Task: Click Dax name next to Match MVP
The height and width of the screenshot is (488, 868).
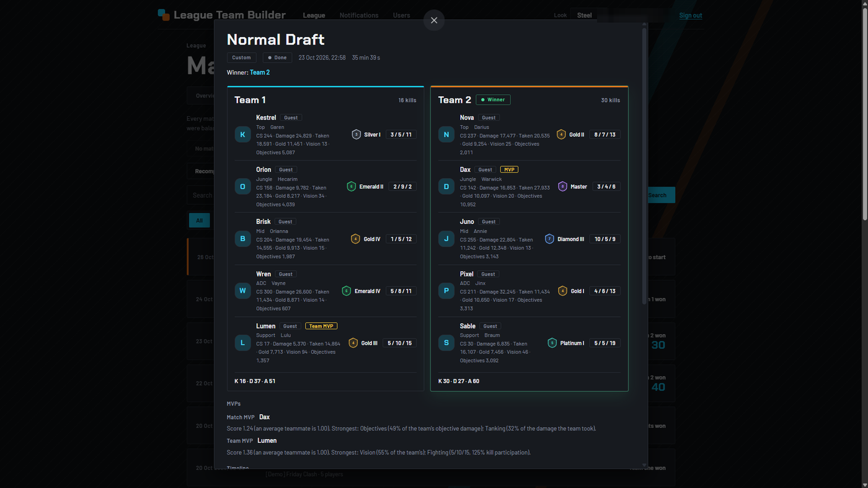Action: pos(265,417)
